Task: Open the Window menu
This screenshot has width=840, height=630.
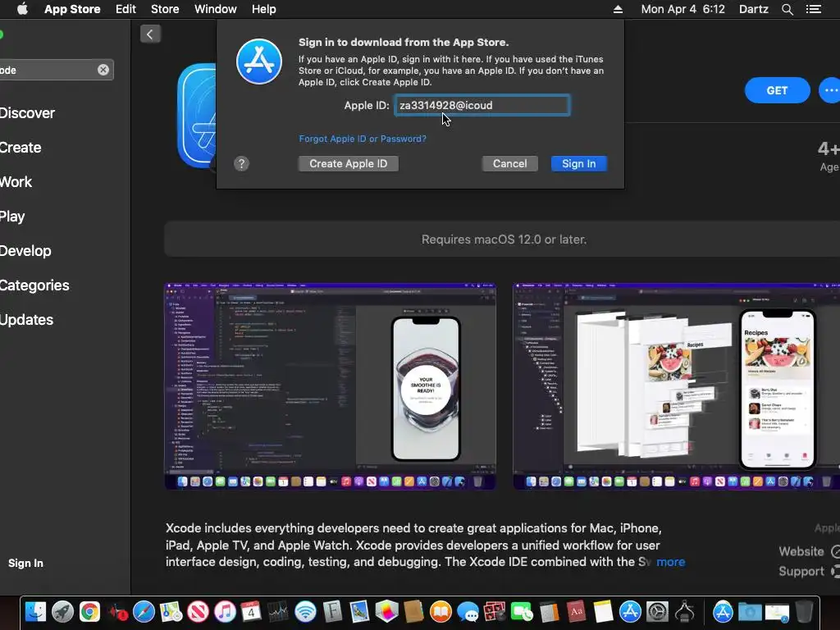Action: click(216, 9)
